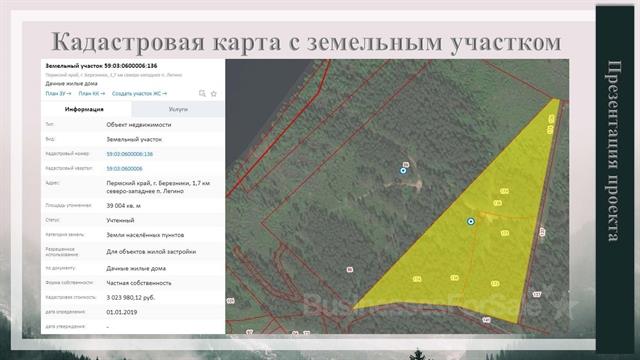This screenshot has height=360, width=640.
Task: Follow the Создать участок ЖС link
Action: click(139, 93)
